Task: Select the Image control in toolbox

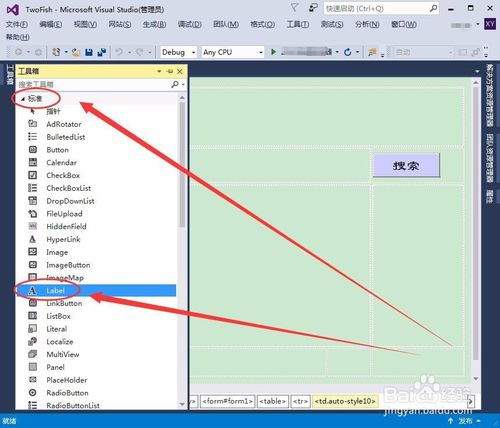Action: [57, 252]
